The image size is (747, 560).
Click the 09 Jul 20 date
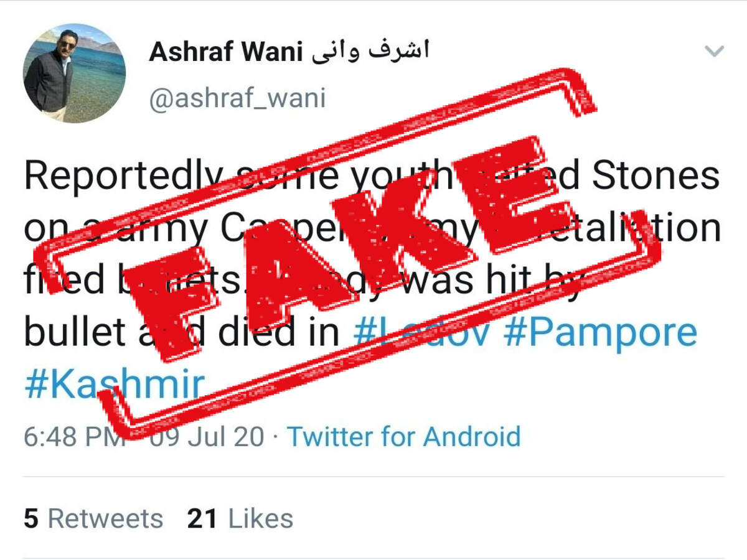(x=205, y=436)
